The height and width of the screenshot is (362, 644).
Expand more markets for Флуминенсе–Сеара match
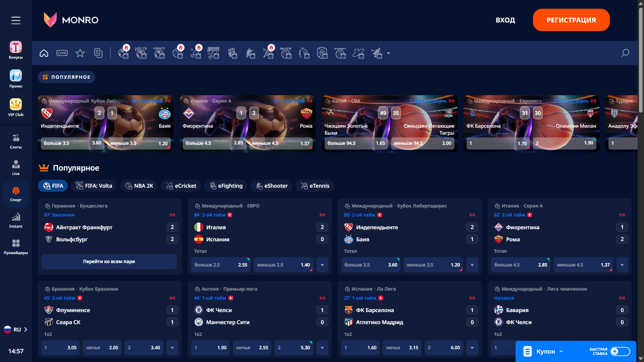click(x=172, y=348)
